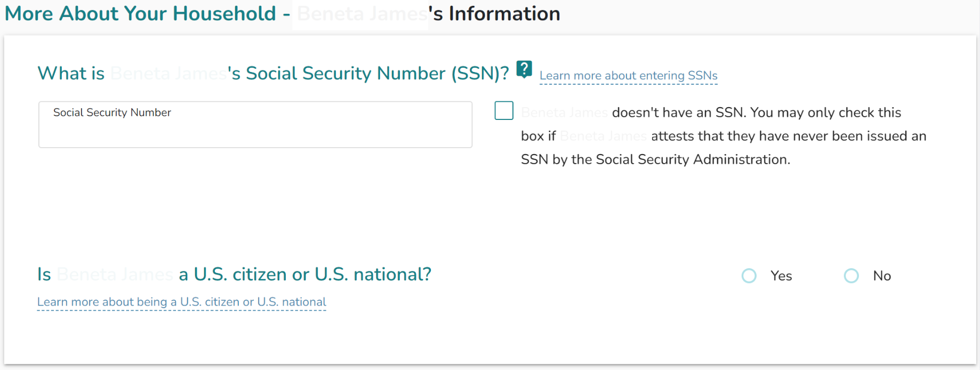The height and width of the screenshot is (370, 980).
Task: Click the "You may only check this" text
Action: click(x=825, y=112)
